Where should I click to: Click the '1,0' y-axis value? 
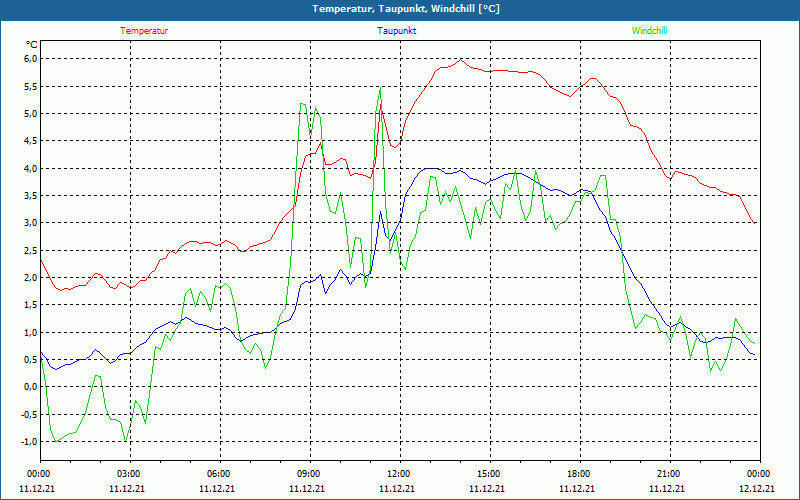(x=31, y=333)
